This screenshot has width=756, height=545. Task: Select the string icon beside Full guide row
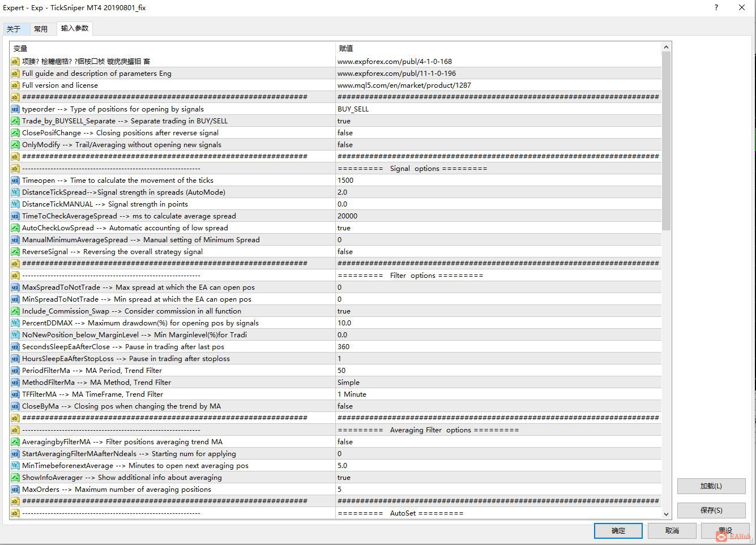click(15, 74)
